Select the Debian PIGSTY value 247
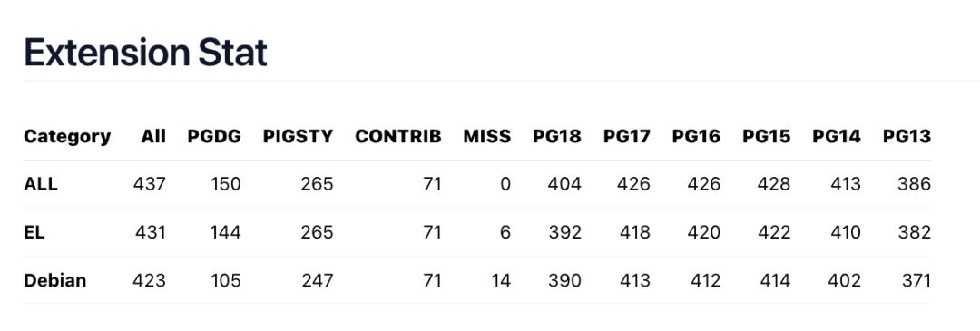 point(318,280)
